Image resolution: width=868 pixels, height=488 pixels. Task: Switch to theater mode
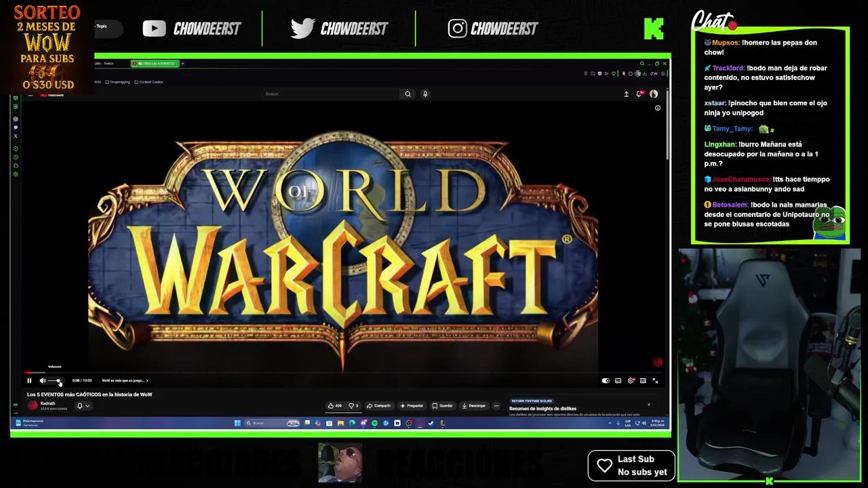(x=643, y=381)
